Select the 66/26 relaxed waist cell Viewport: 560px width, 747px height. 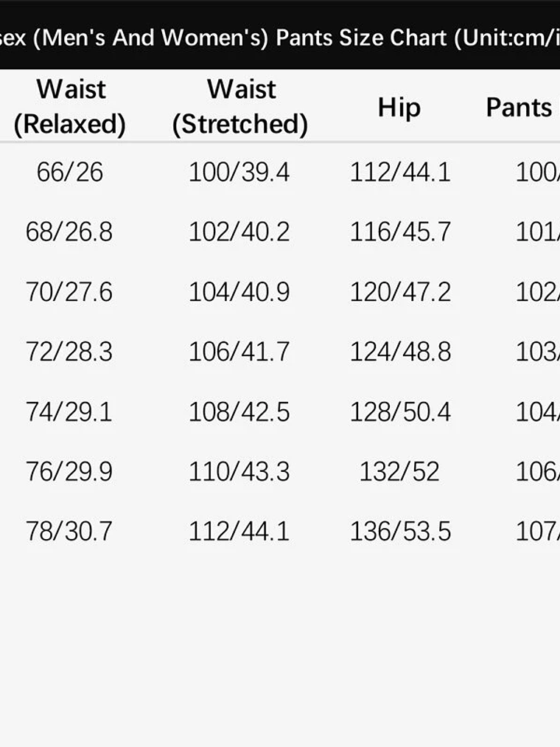70,173
